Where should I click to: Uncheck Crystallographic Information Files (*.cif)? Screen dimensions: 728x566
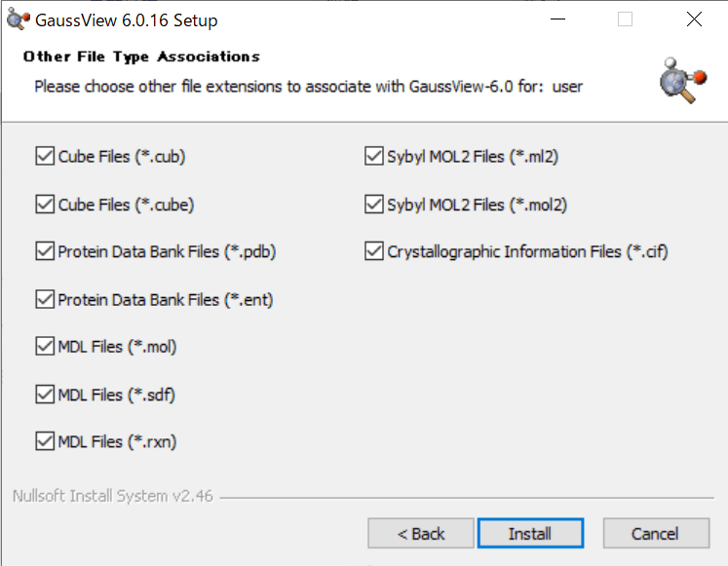[x=374, y=251]
